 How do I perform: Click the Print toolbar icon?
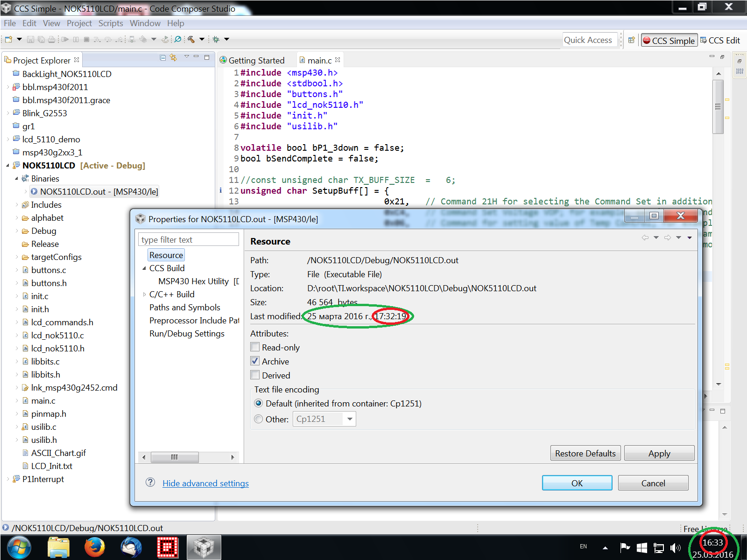coord(51,40)
